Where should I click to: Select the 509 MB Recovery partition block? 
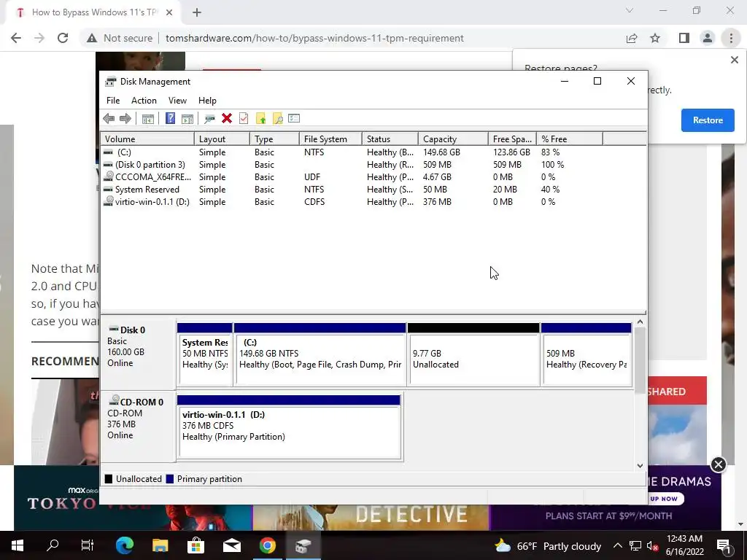[587, 354]
